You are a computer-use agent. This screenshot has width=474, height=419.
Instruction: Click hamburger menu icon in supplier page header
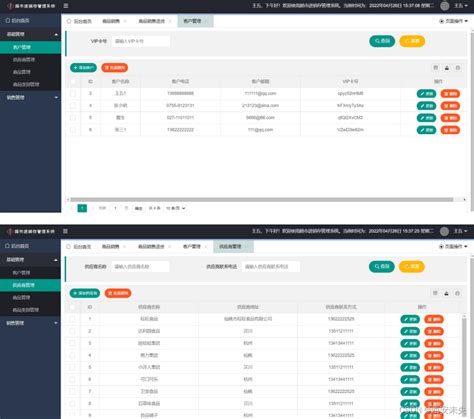coord(66,231)
